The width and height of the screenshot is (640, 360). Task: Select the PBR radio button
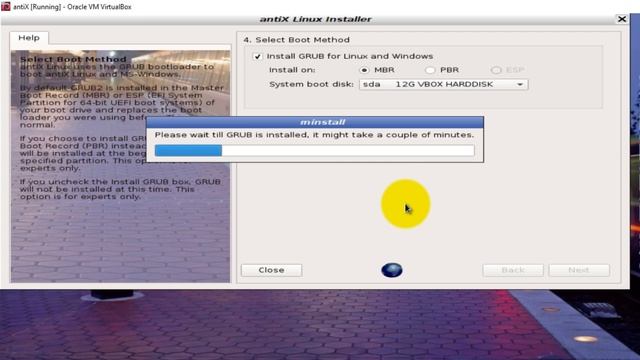pyautogui.click(x=429, y=70)
